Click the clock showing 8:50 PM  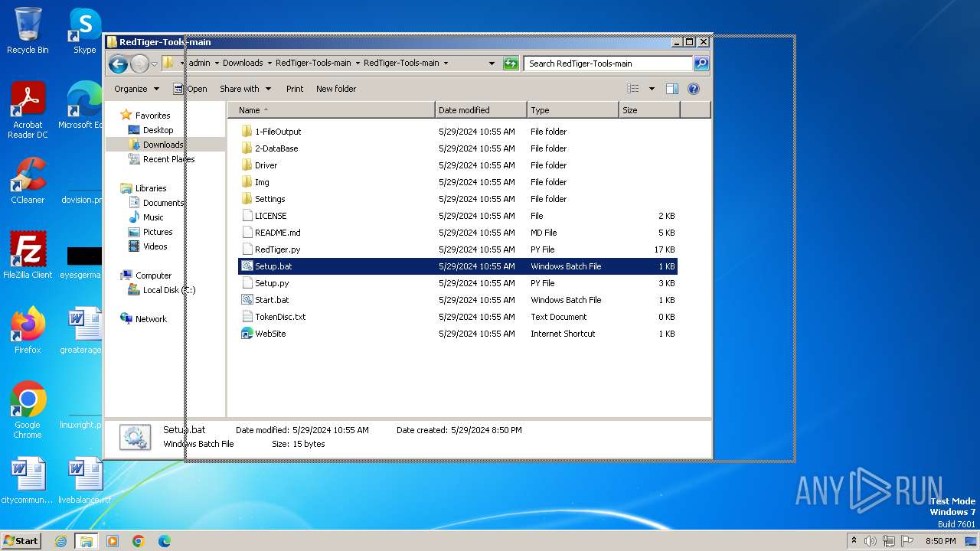(940, 541)
